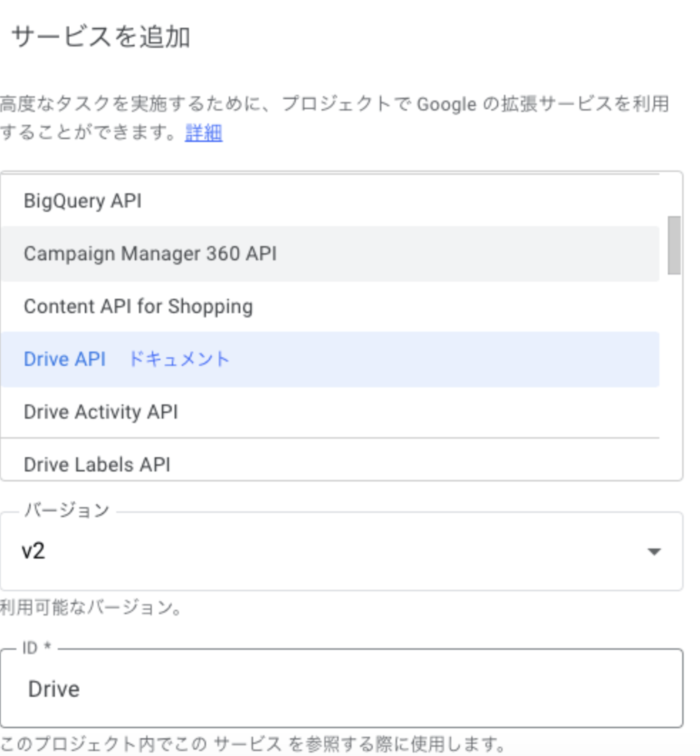Choose Content API for Shopping

coord(138,306)
